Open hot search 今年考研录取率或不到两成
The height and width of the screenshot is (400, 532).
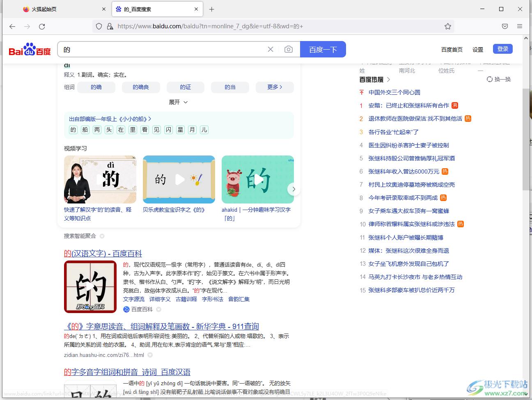403,198
